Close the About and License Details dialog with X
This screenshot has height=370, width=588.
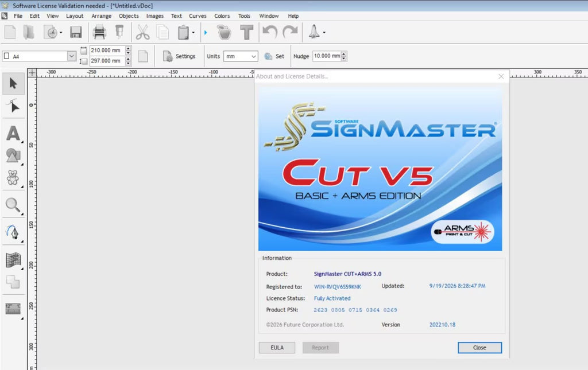(501, 76)
